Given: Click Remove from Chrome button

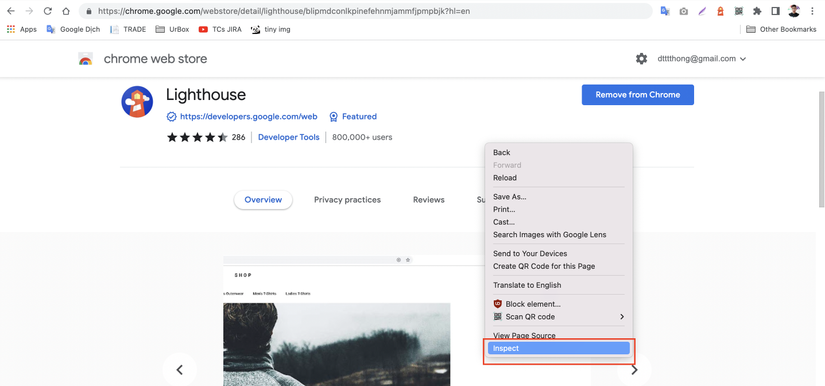Looking at the screenshot, I should 638,95.
